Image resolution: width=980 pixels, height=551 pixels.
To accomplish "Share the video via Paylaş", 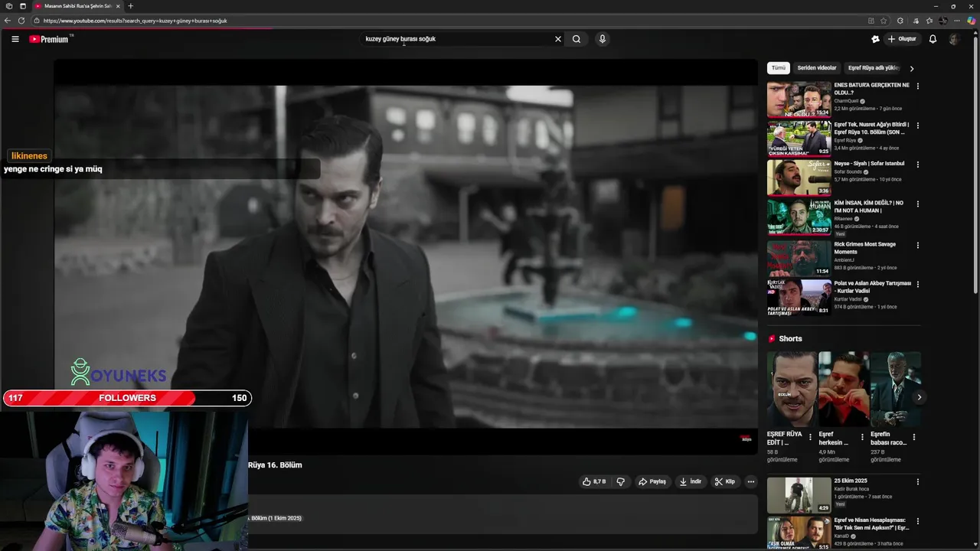I will (x=652, y=481).
